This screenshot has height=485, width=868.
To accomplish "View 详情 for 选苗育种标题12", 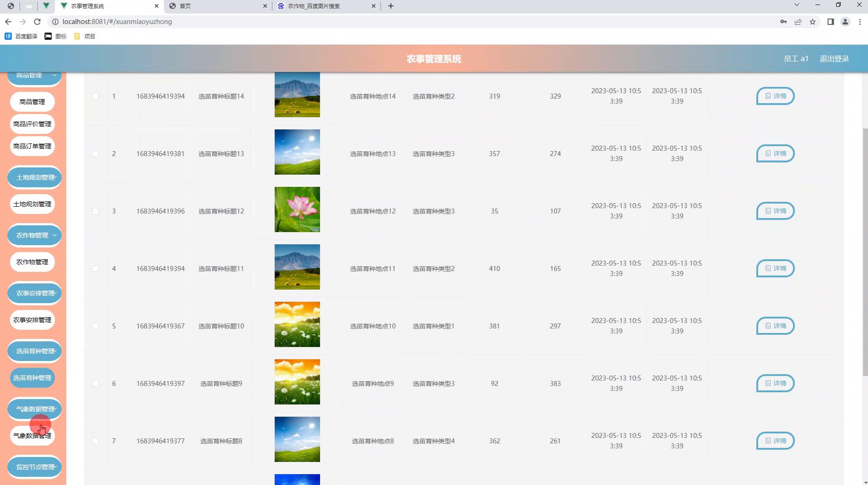I will [775, 211].
